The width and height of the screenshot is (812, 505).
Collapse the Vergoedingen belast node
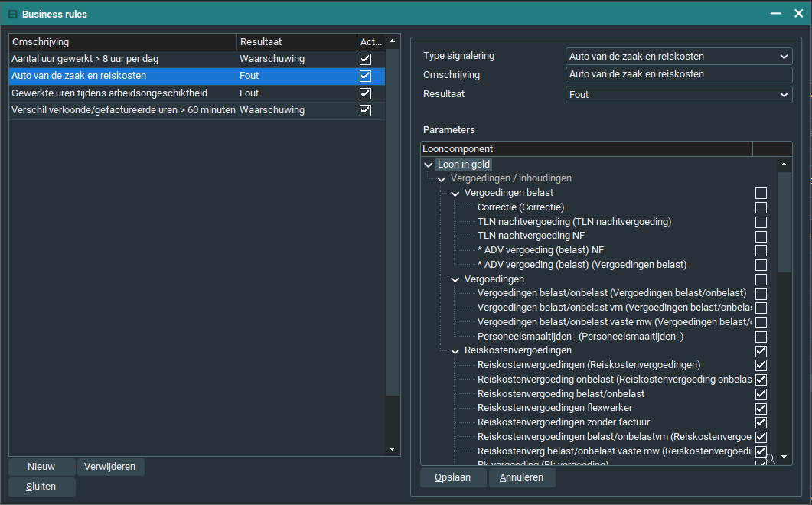pyautogui.click(x=455, y=194)
